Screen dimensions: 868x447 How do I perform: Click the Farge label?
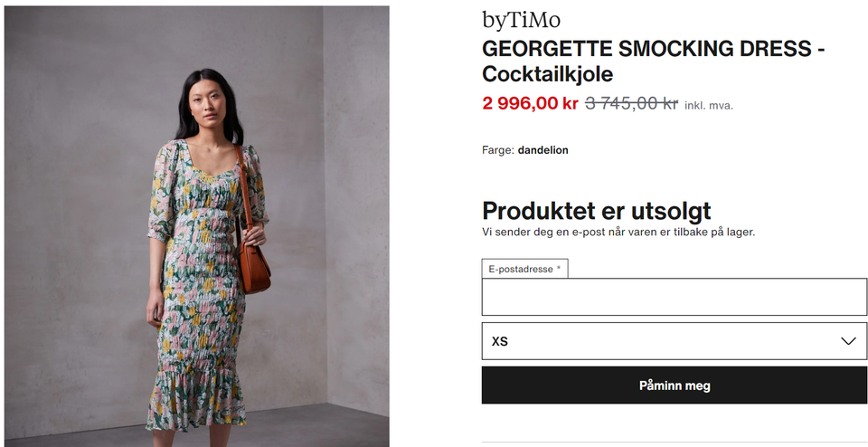[x=498, y=150]
